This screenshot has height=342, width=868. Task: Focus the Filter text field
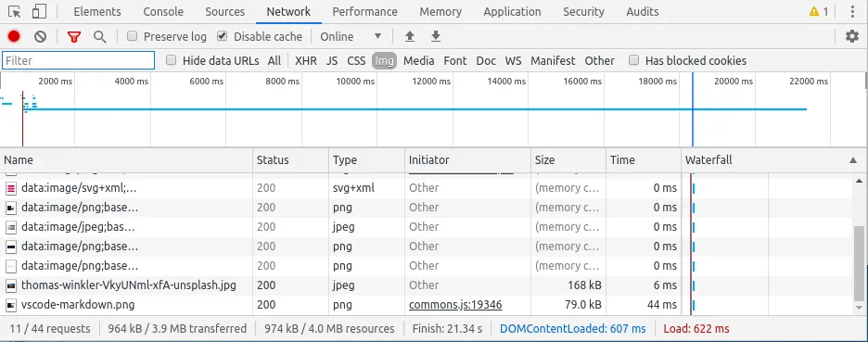[x=78, y=60]
